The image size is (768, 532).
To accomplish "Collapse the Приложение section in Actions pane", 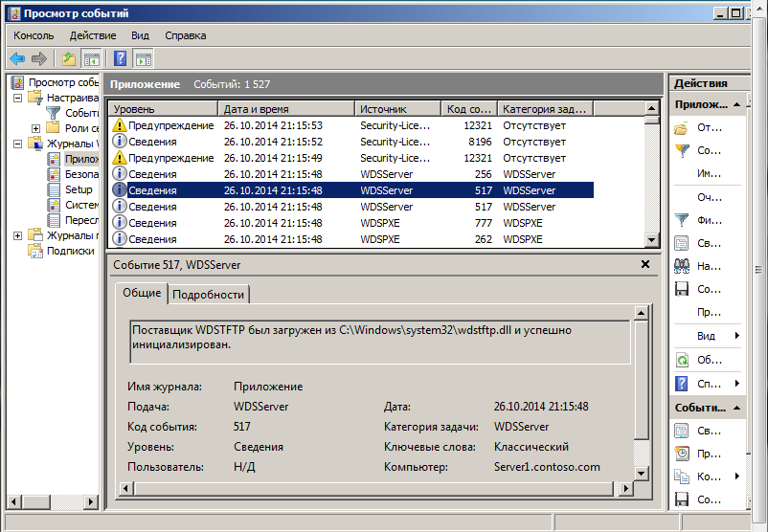I will pos(737,104).
